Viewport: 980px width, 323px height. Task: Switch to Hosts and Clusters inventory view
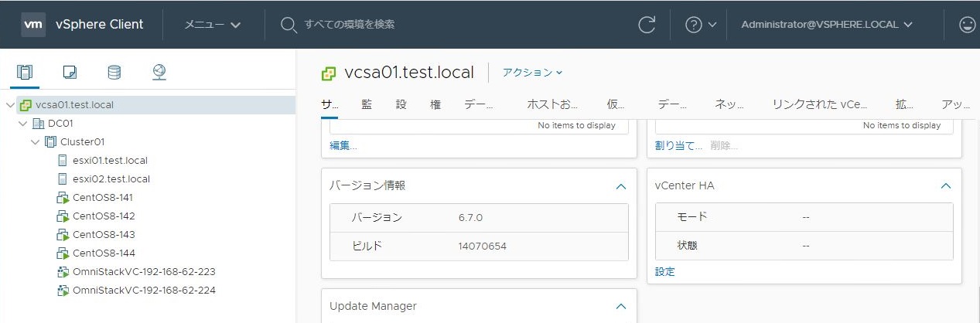(25, 73)
